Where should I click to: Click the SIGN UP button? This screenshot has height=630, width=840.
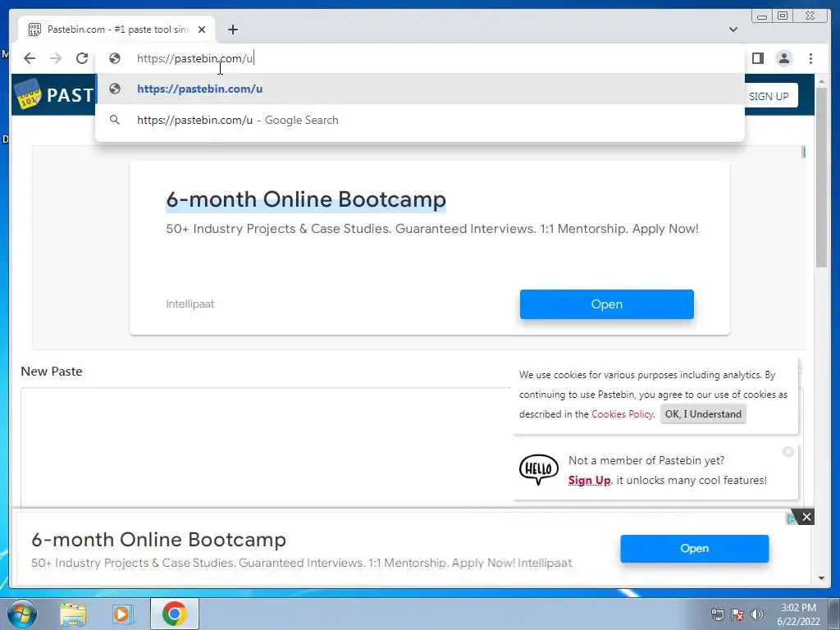(768, 96)
